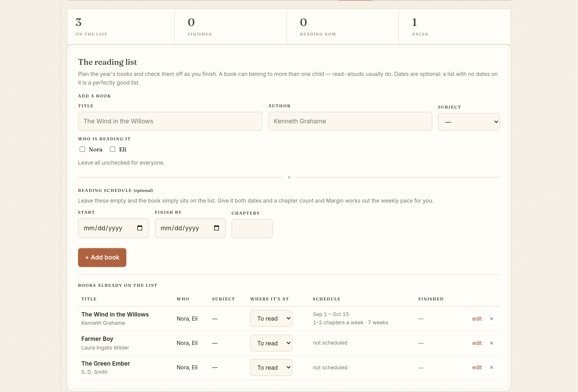Click the title 'The Wind in the Willows'
Image resolution: width=578 pixels, height=392 pixels.
pos(115,314)
